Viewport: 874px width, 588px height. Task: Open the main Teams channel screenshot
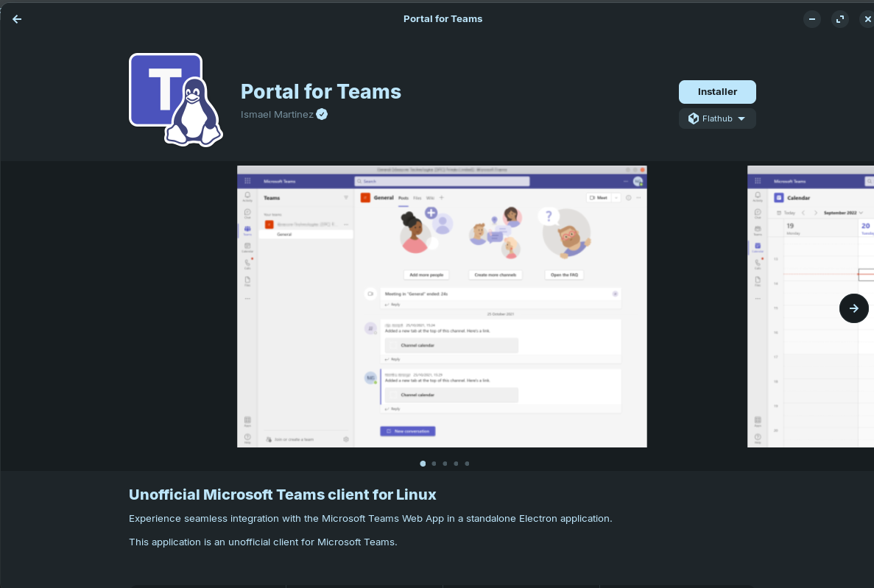[442, 306]
